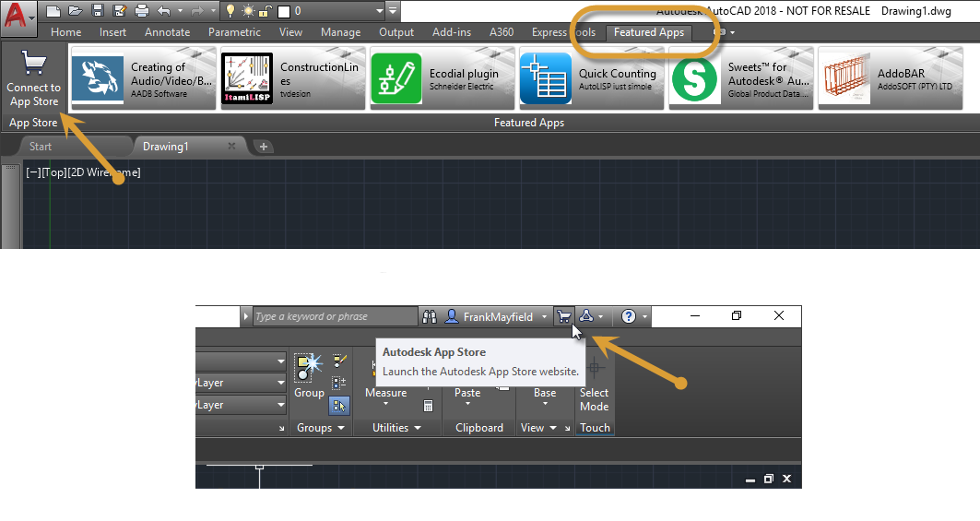
Task: Go to the Output ribbon tab
Action: [x=396, y=32]
